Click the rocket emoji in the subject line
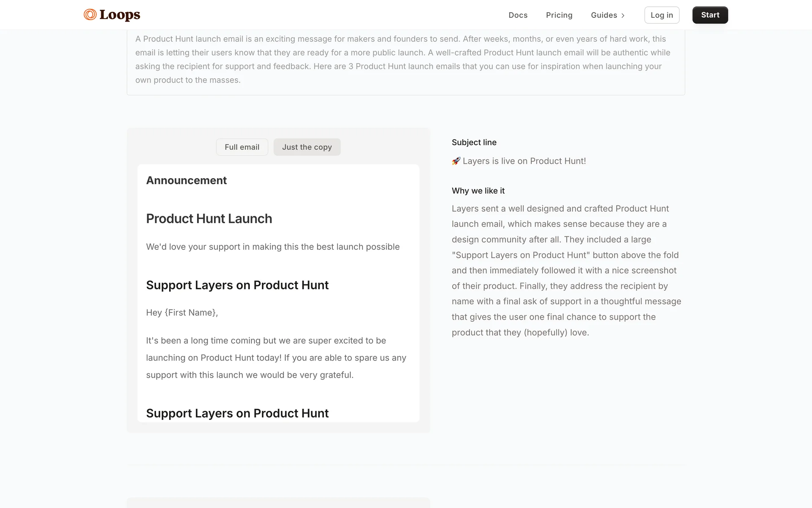 click(456, 161)
